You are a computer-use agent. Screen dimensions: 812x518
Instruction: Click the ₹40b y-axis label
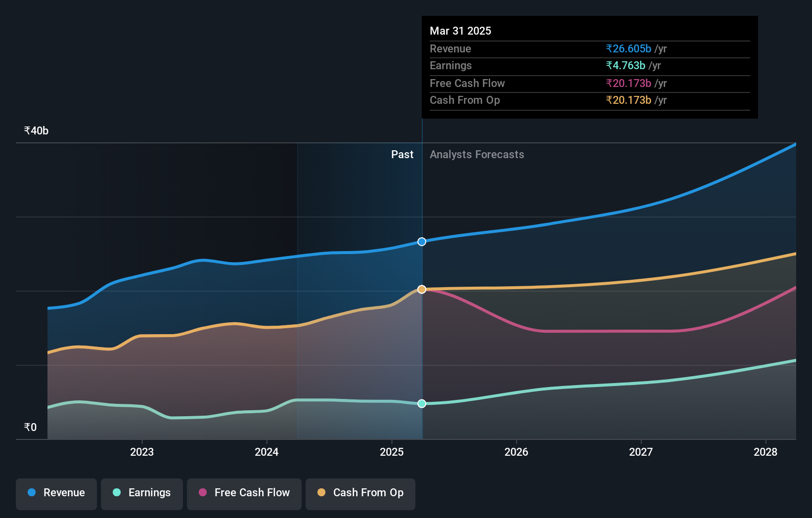pos(36,130)
